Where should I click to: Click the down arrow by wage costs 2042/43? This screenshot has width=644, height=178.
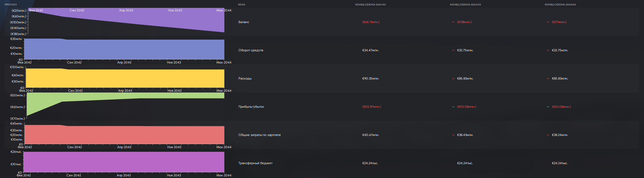[x=453, y=135]
